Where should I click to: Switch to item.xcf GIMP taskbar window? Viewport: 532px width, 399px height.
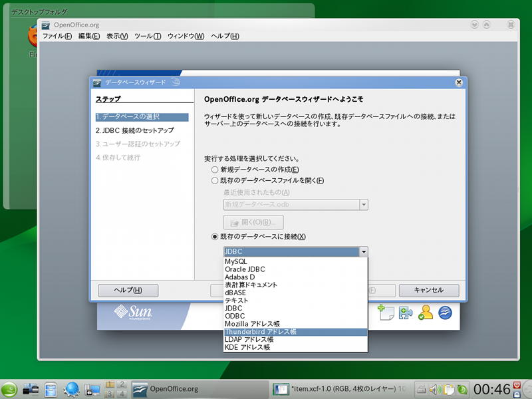[x=339, y=388]
